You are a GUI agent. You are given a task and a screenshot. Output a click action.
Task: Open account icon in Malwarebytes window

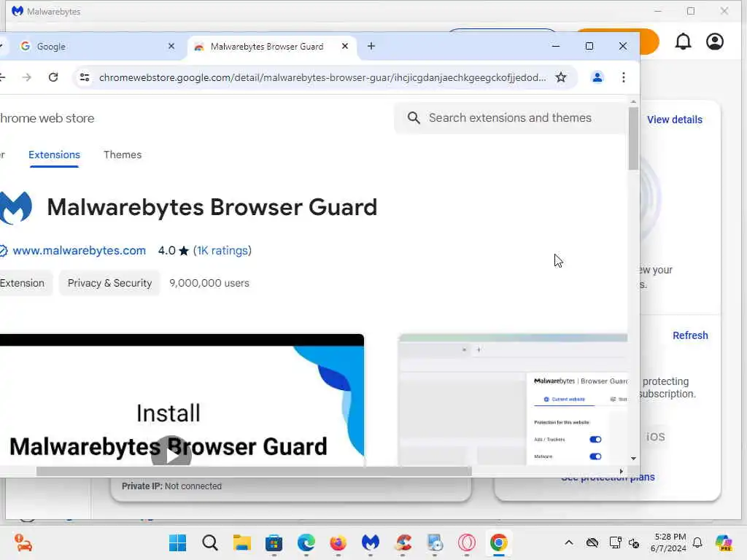pyautogui.click(x=715, y=42)
